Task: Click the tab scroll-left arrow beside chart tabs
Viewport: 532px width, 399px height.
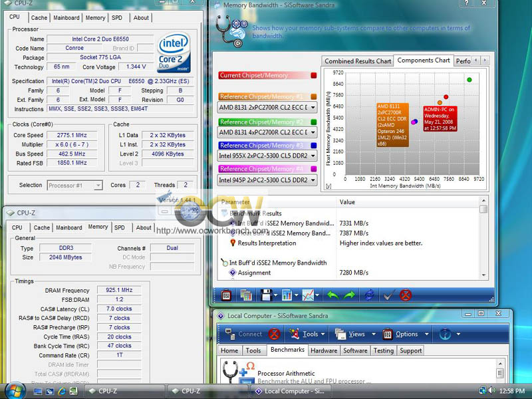Action: click(x=476, y=61)
